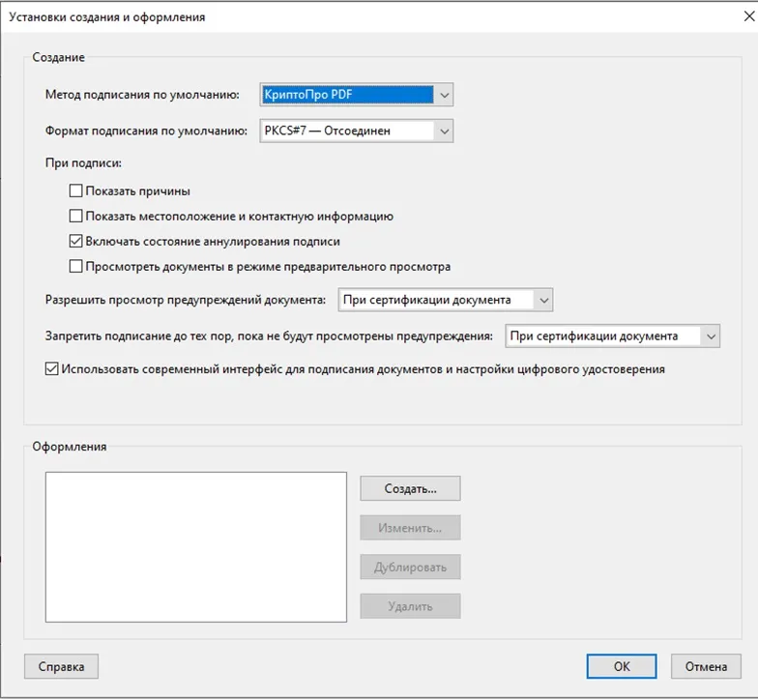Open help via the 'Справка' button
The image size is (758, 700).
pyautogui.click(x=61, y=666)
